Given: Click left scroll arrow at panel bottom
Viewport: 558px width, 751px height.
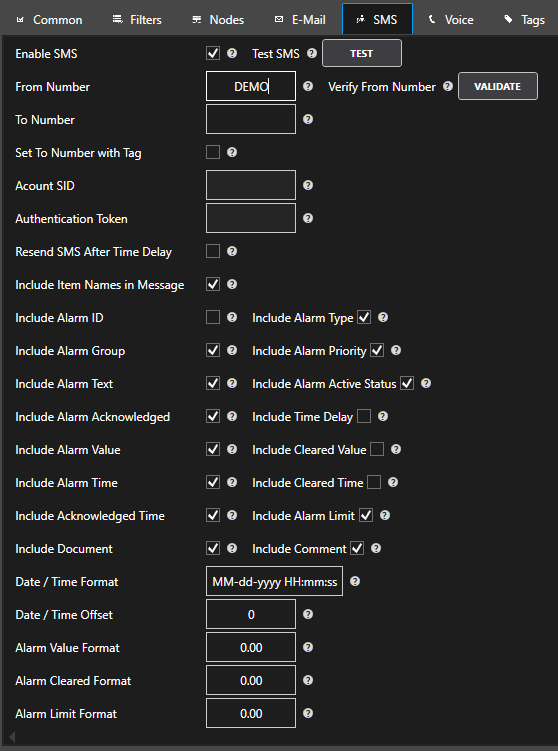Looking at the screenshot, I should coord(12,737).
